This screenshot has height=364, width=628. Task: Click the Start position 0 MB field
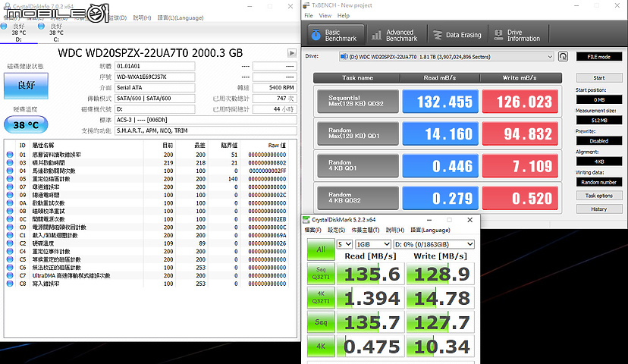click(x=598, y=99)
